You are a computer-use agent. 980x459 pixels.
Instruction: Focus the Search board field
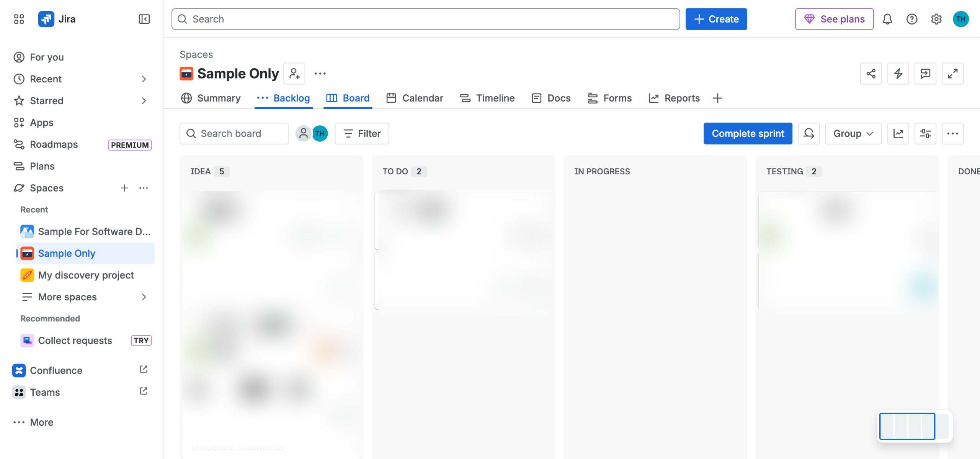click(234, 134)
